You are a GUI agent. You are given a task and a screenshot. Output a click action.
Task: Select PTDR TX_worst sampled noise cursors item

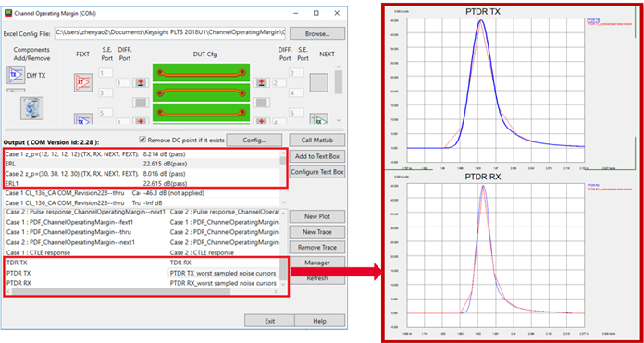(x=223, y=273)
